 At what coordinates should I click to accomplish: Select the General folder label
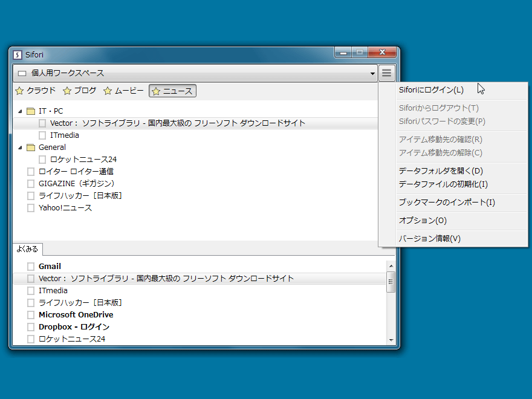(x=52, y=148)
